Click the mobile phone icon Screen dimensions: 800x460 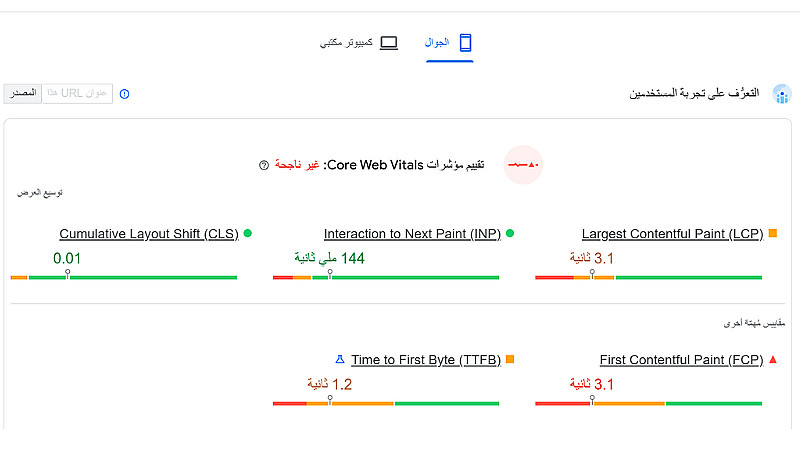(465, 43)
